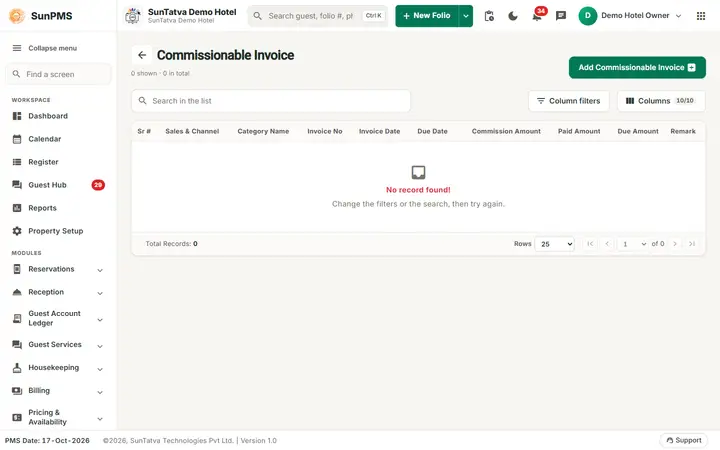Click the Calendar sidebar icon
The width and height of the screenshot is (720, 450).
[17, 139]
